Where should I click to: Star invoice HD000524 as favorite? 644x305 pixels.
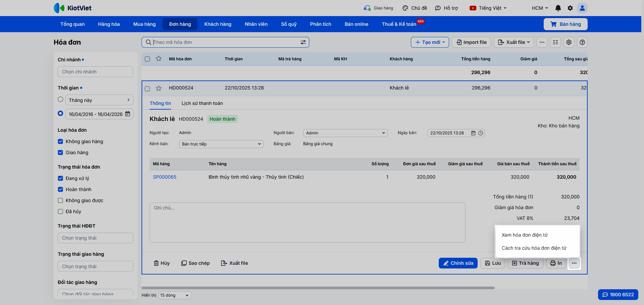[x=159, y=88]
